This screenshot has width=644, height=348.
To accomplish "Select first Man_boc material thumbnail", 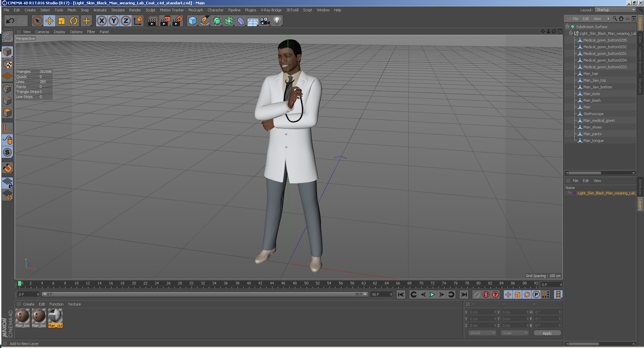I will (x=22, y=318).
